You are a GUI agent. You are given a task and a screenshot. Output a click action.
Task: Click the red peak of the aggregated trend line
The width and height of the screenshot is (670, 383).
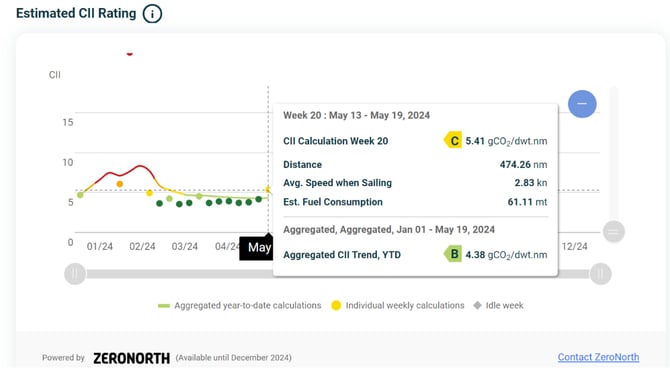coord(140,166)
